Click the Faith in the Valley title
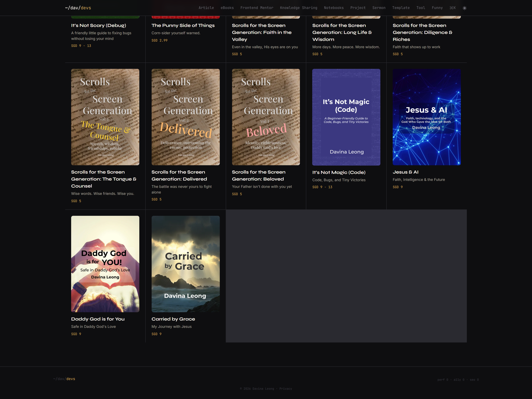Screen dimensions: 532x399 point(262,32)
